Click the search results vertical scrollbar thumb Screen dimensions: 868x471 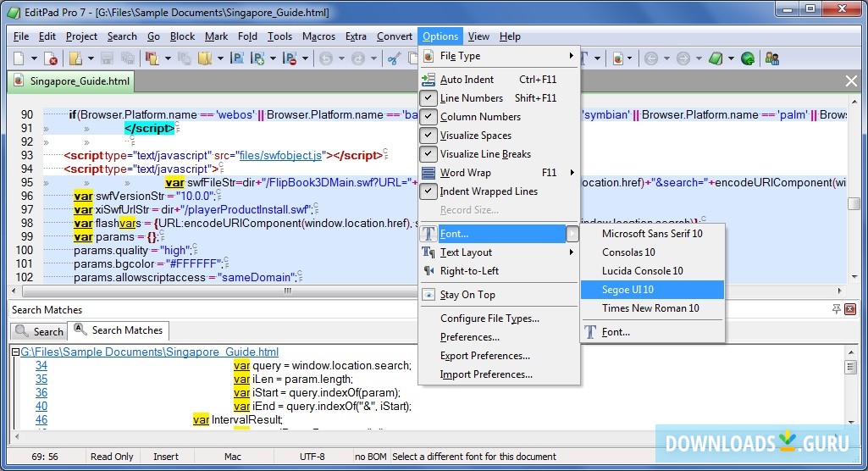tap(851, 367)
